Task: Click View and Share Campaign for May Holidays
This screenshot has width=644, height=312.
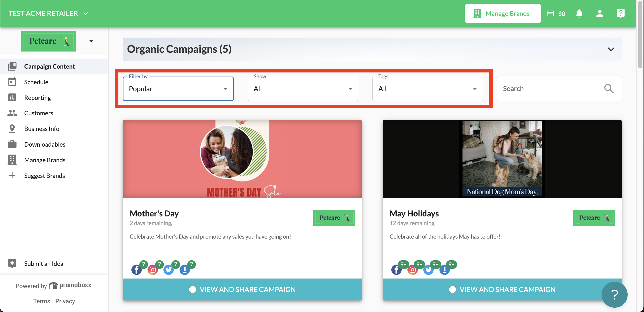Action: point(502,290)
